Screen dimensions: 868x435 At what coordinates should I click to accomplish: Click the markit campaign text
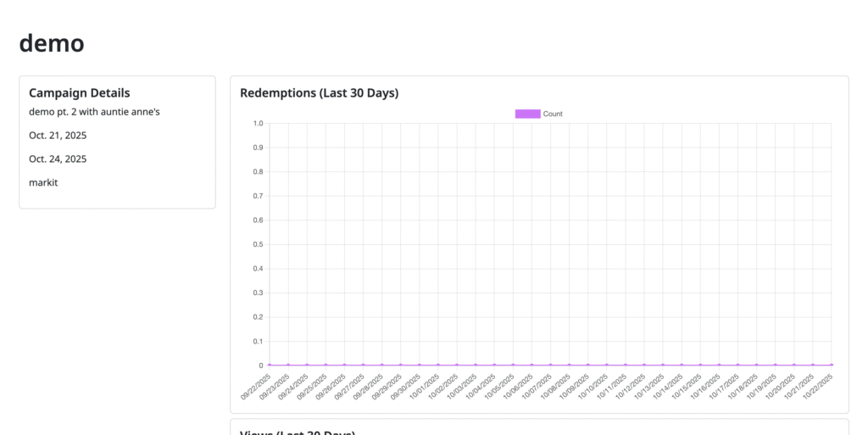tap(44, 182)
